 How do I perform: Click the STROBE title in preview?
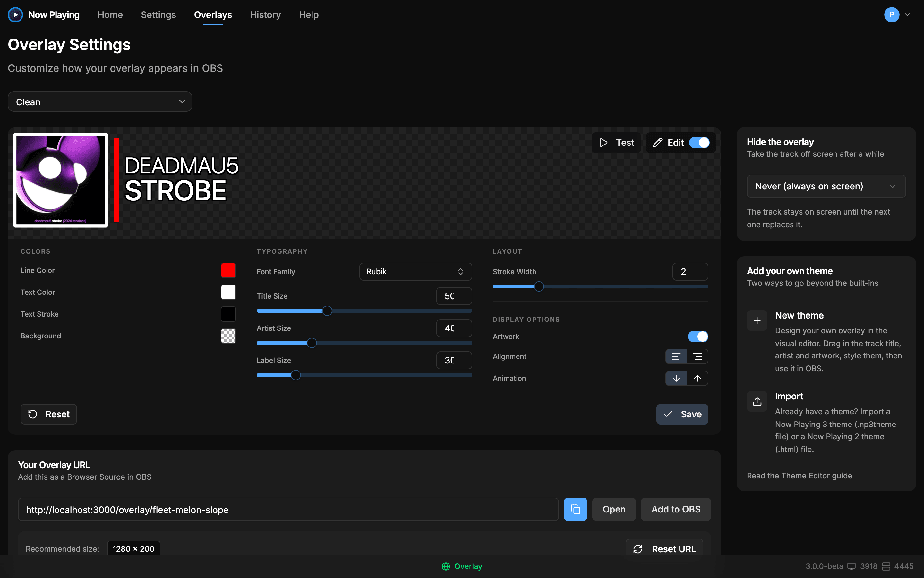point(175,191)
